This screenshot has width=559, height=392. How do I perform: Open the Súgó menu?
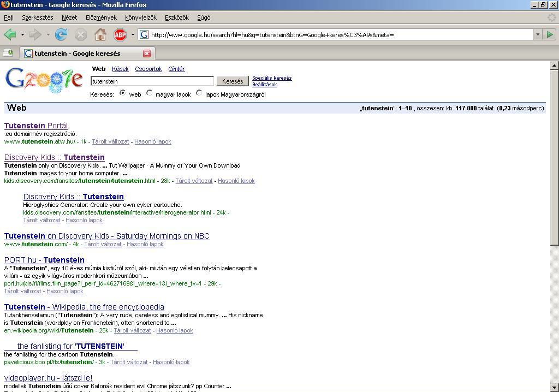(204, 17)
